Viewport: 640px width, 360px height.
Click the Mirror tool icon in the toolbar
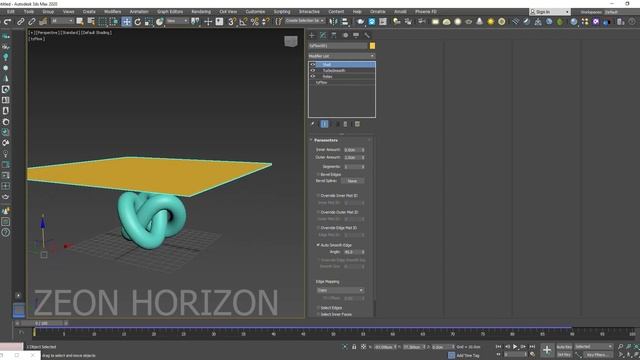(333, 21)
